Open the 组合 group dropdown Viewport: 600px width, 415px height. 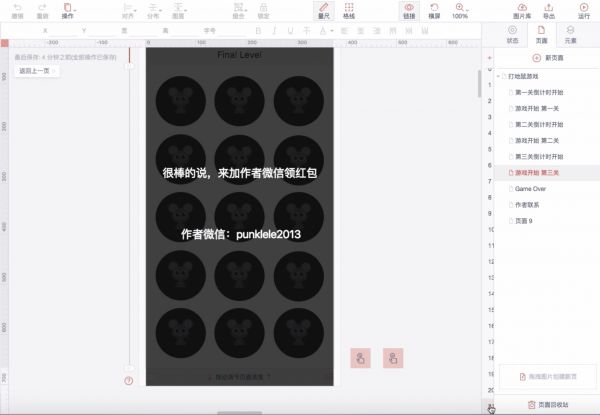(x=239, y=11)
